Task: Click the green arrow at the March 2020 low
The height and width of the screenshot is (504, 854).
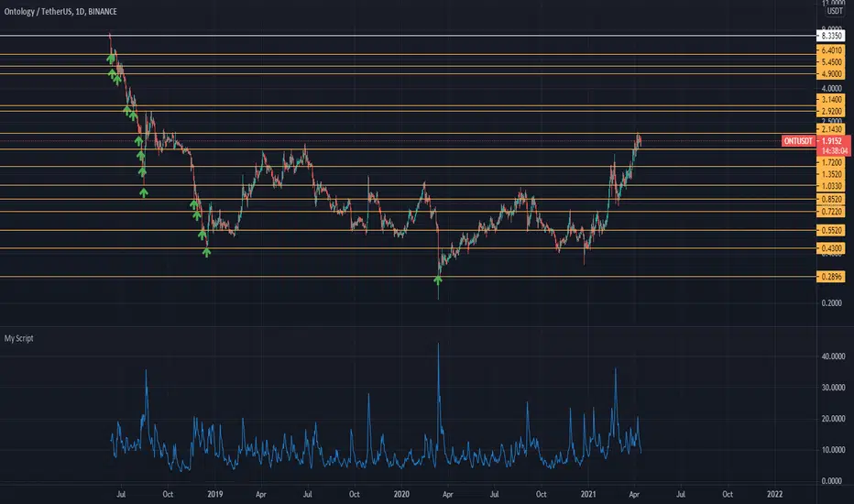Action: pyautogui.click(x=438, y=280)
